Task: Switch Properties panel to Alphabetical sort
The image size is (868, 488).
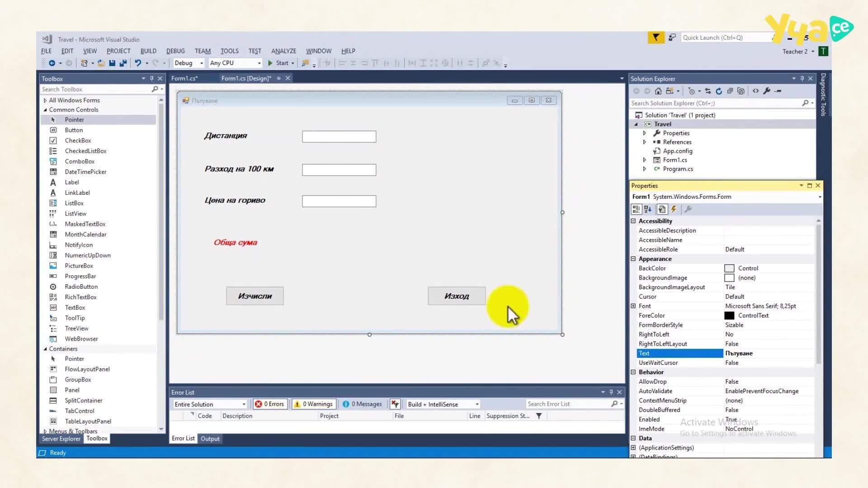Action: (648, 209)
